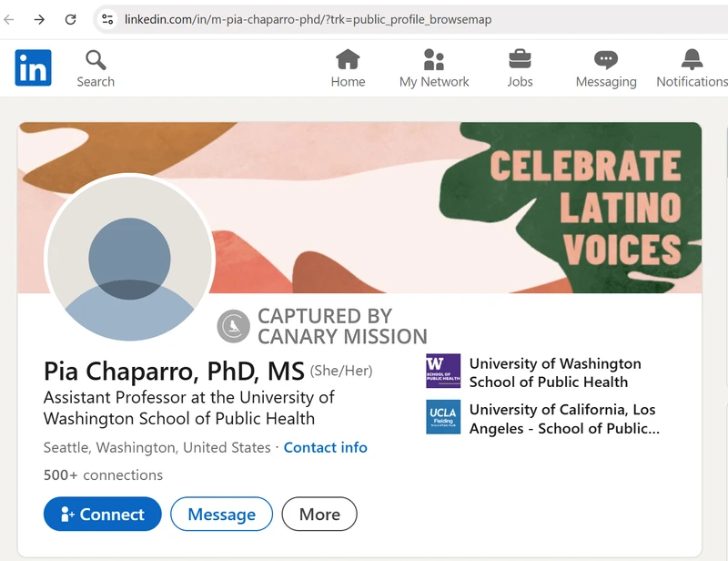Image resolution: width=728 pixels, height=561 pixels.
Task: Click the University of Washington logo
Action: pos(443,372)
